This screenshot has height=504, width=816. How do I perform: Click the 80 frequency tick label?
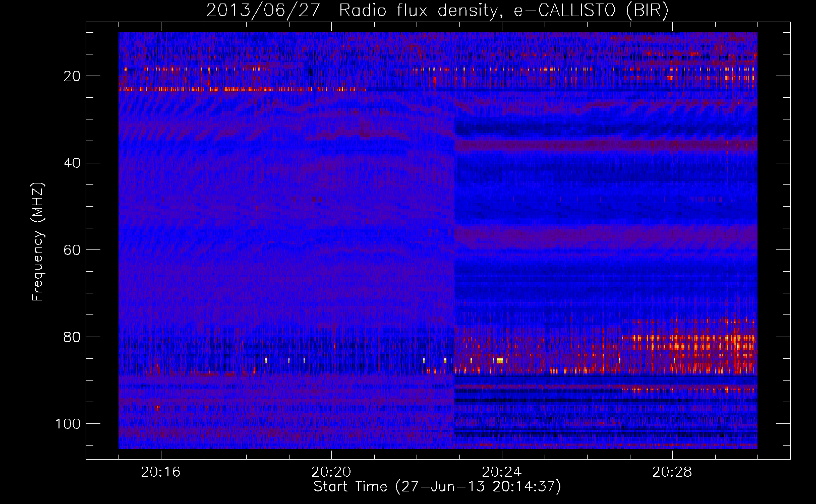73,337
